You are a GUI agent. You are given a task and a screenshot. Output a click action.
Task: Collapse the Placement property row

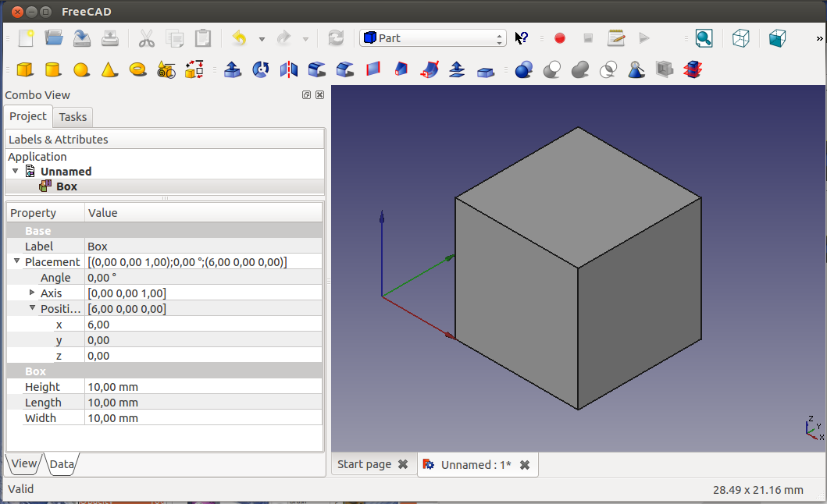click(16, 261)
